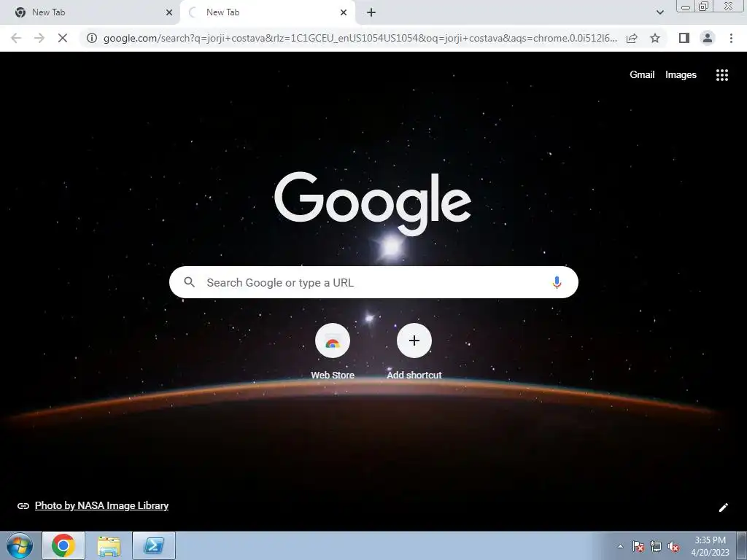Open network status tray icon
The height and width of the screenshot is (560, 747).
(656, 546)
